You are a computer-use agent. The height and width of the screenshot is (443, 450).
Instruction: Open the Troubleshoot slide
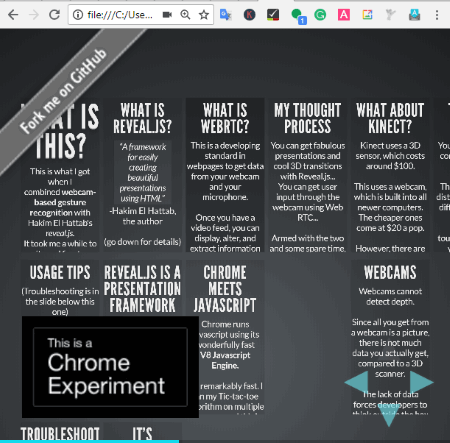(x=60, y=432)
